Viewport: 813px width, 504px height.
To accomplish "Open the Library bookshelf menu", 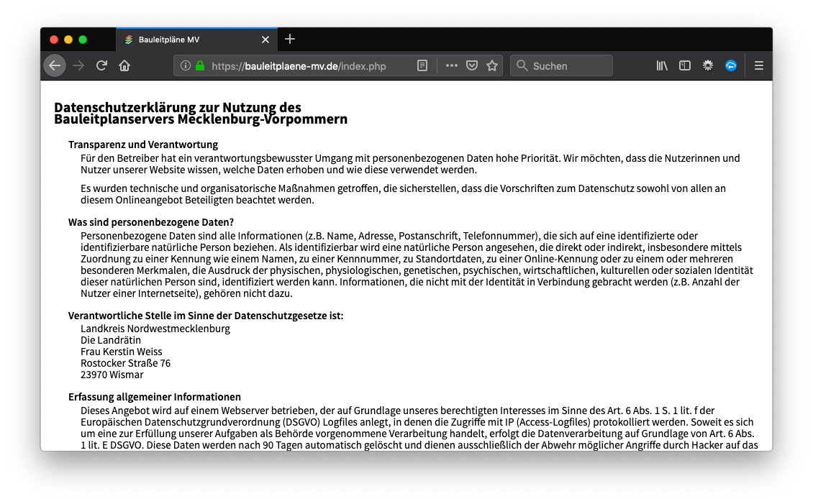I will (662, 65).
